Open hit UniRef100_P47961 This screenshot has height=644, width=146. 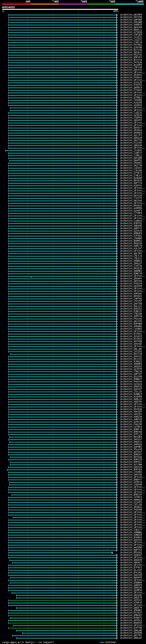tap(131, 45)
